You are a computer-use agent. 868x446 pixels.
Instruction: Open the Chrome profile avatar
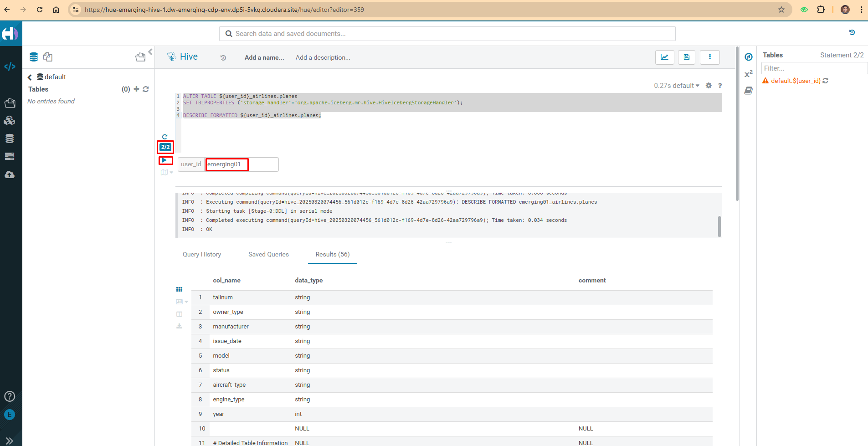point(845,10)
